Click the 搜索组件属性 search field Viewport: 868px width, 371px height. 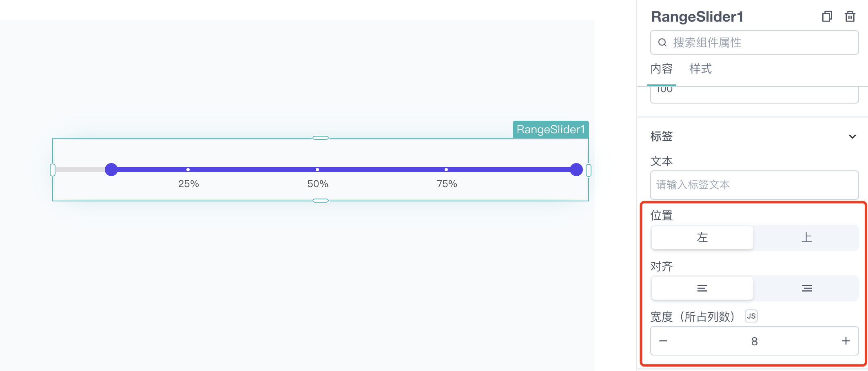coord(754,42)
